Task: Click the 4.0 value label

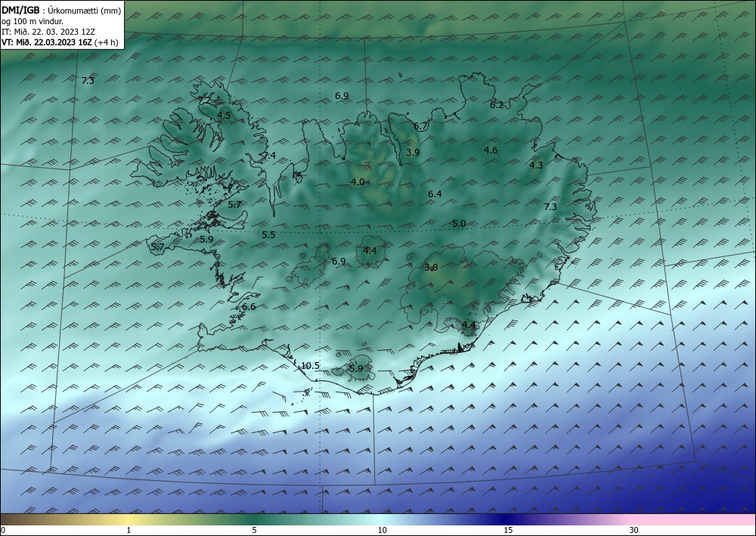Action: coord(358,182)
